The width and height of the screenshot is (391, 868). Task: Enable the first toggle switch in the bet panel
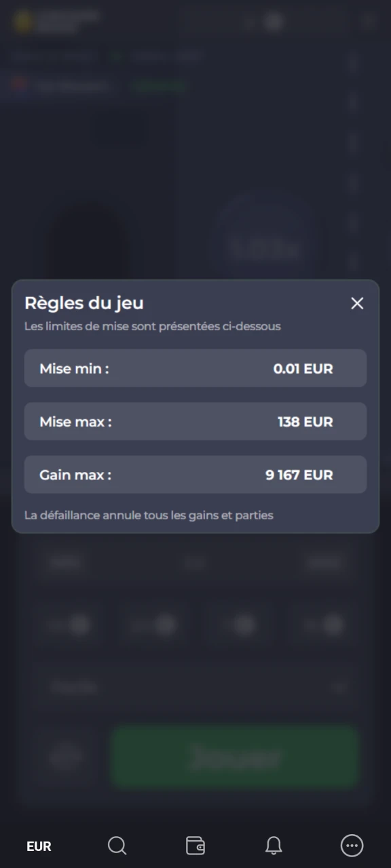(x=77, y=625)
